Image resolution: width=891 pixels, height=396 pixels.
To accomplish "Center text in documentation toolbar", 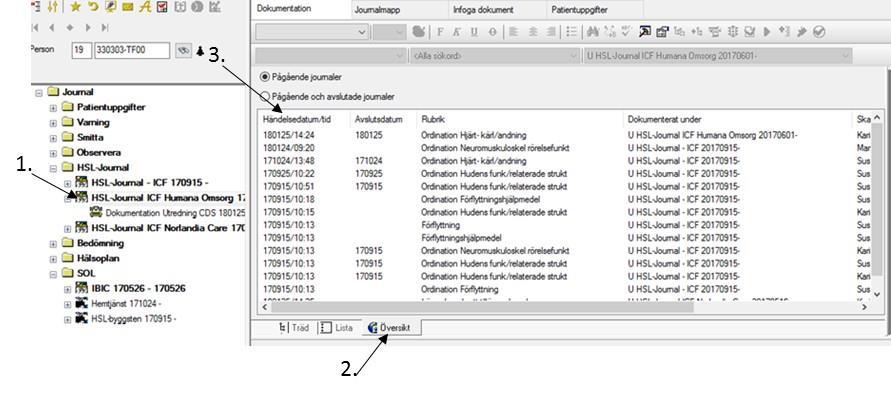I will [533, 32].
